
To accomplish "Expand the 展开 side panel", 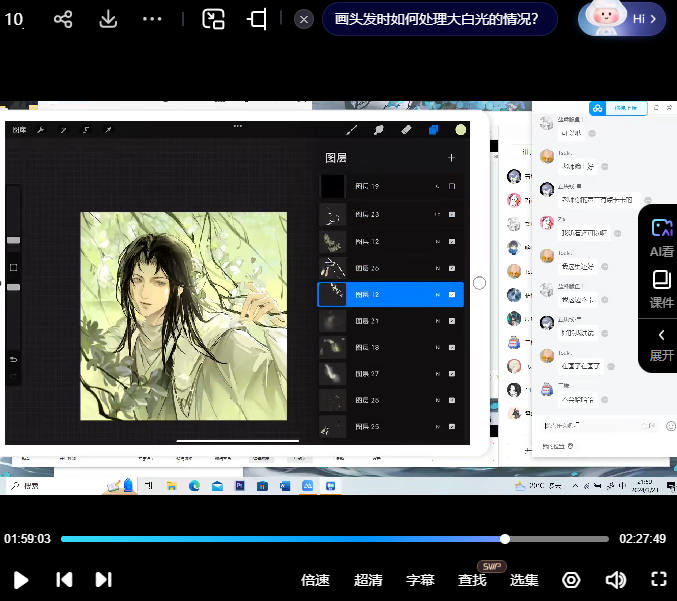I will pyautogui.click(x=661, y=344).
